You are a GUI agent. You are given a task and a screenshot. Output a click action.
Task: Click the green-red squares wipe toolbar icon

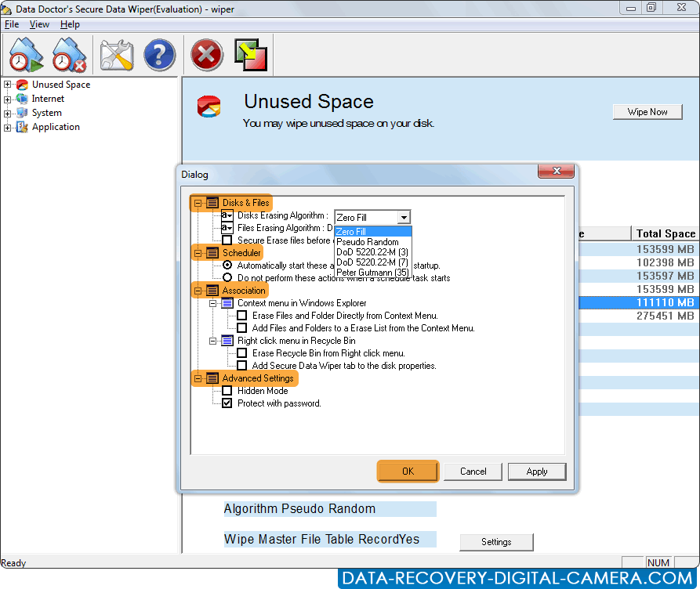[x=251, y=56]
